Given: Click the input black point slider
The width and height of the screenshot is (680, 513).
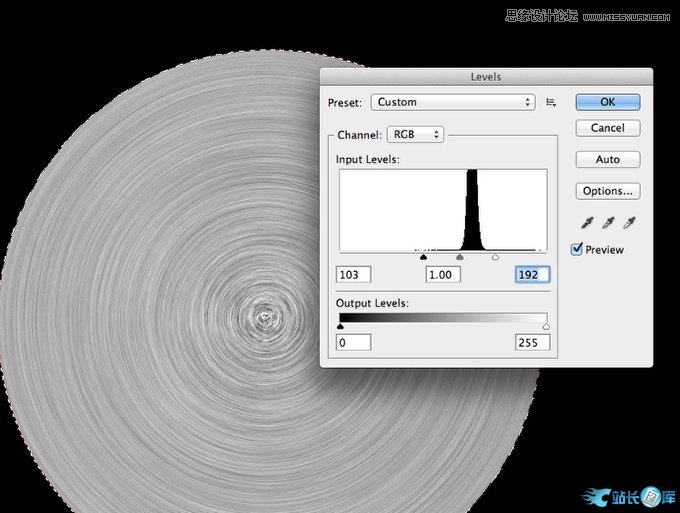Looking at the screenshot, I should (x=424, y=257).
